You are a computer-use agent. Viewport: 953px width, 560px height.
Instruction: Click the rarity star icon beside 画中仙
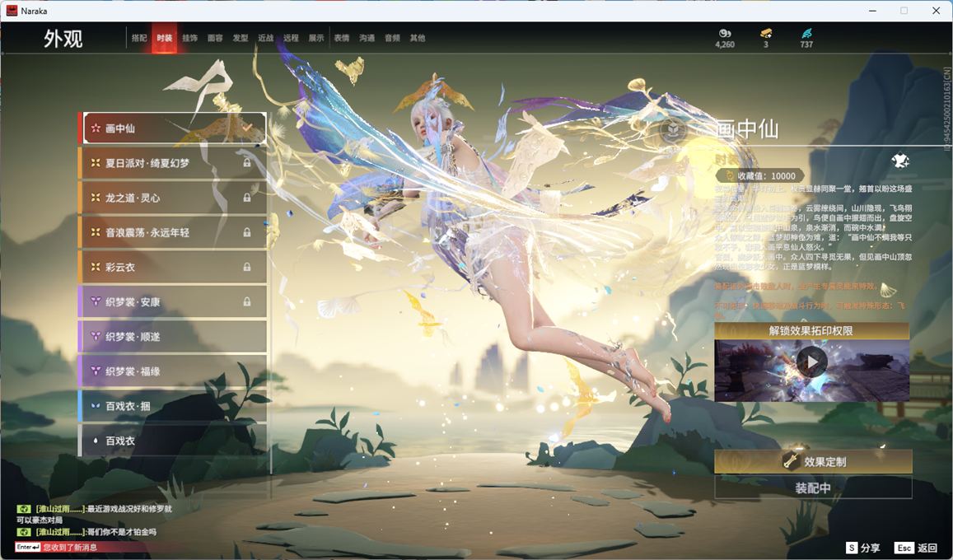tap(96, 128)
